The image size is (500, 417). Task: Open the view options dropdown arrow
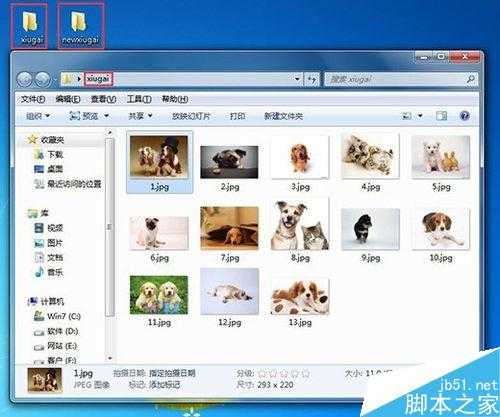click(420, 116)
